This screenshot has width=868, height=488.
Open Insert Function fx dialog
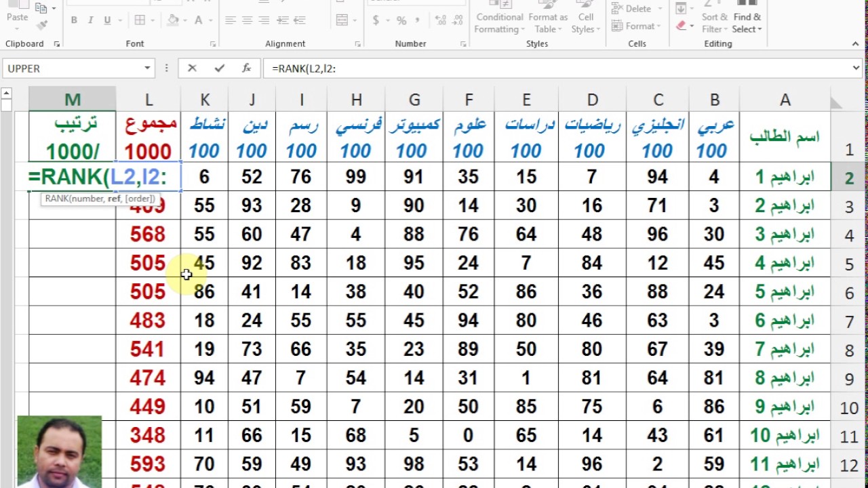tap(247, 68)
